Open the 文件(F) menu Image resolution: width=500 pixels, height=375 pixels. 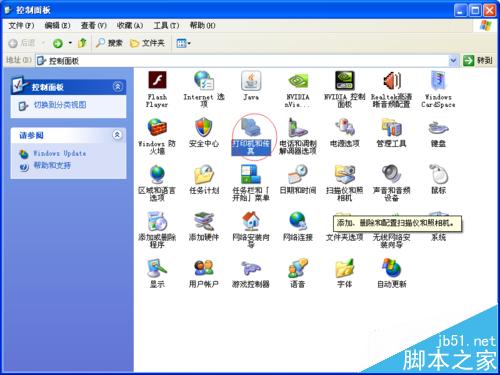click(21, 25)
